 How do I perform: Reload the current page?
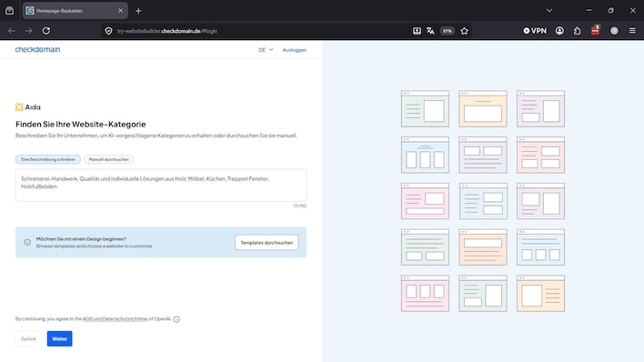(x=46, y=31)
